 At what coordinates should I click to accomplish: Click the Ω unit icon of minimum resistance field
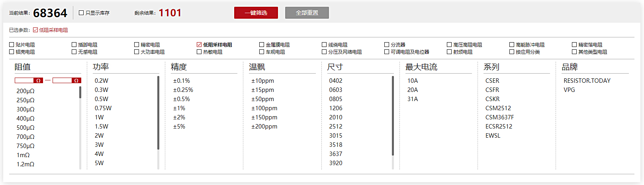(x=38, y=80)
